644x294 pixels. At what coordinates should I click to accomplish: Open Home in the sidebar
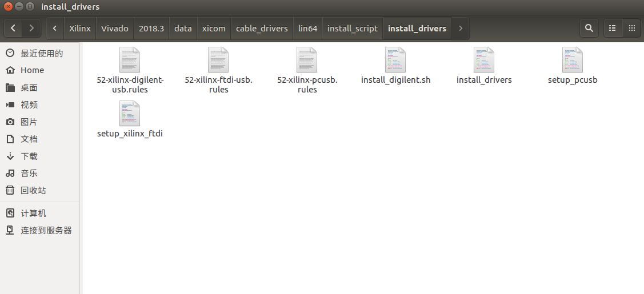tap(32, 70)
